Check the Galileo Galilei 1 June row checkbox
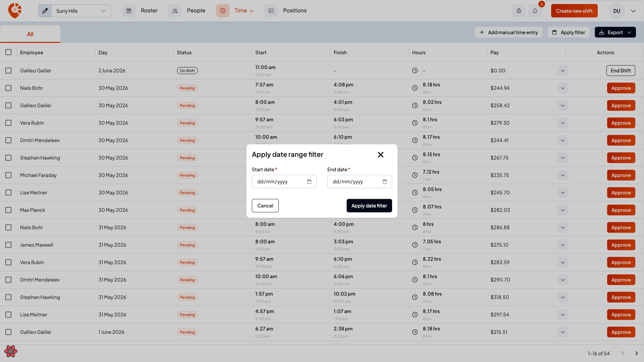 (8, 332)
